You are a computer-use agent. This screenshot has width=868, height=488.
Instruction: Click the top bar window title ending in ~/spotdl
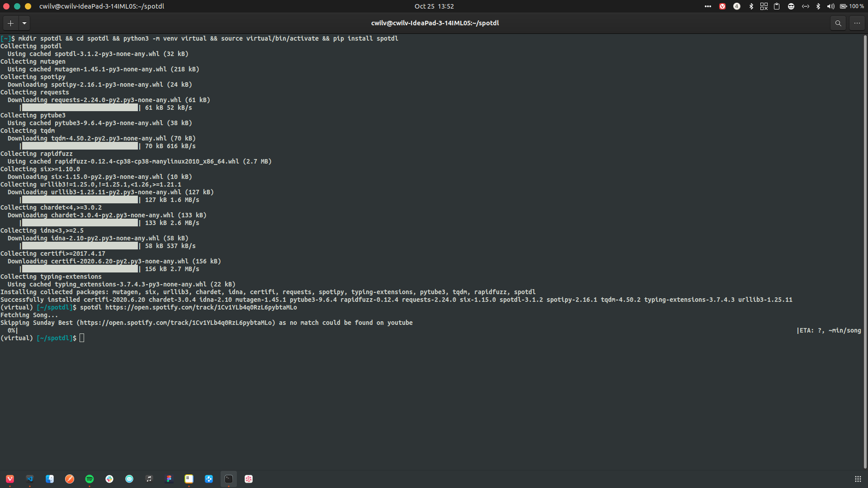(102, 6)
